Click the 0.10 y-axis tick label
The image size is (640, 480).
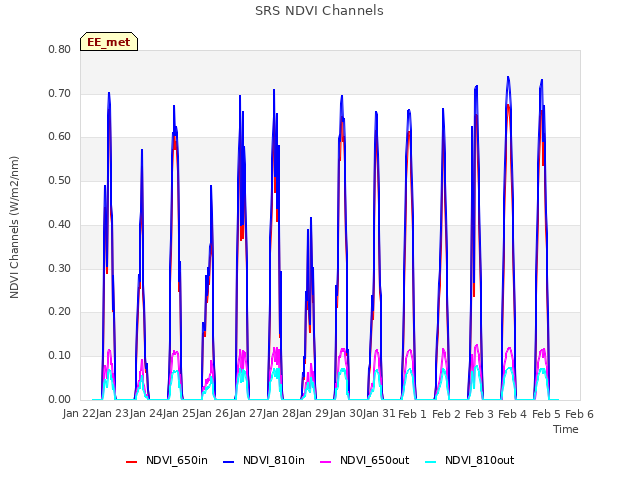point(60,356)
